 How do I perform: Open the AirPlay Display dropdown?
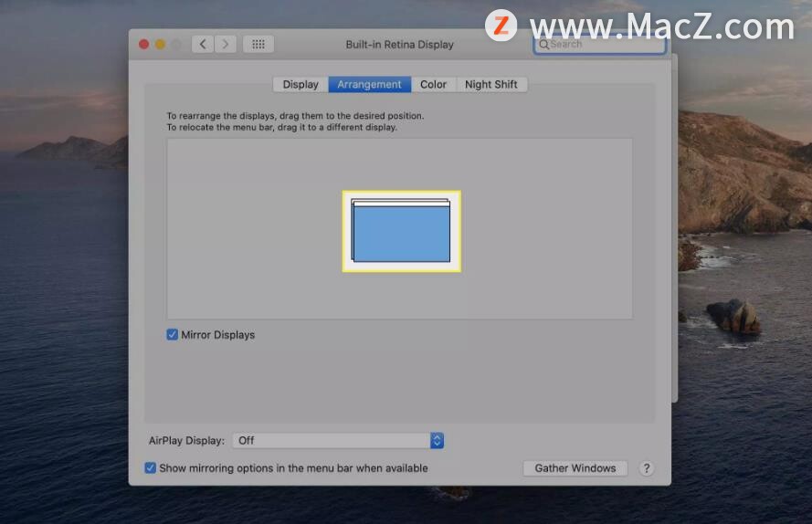(x=338, y=441)
